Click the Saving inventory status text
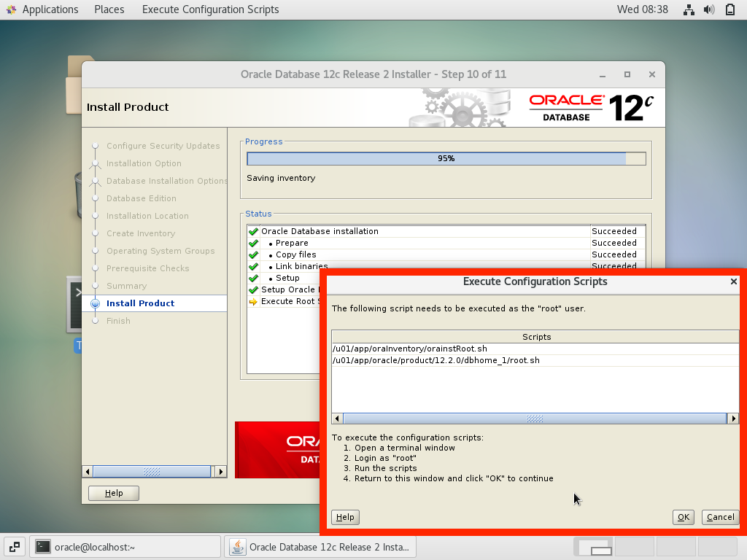 point(281,178)
